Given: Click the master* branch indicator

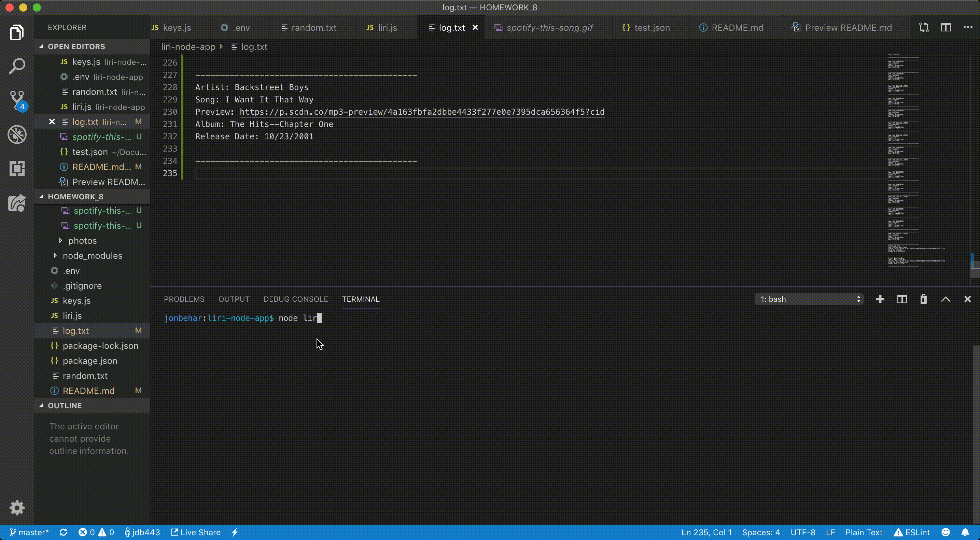Looking at the screenshot, I should pos(29,532).
